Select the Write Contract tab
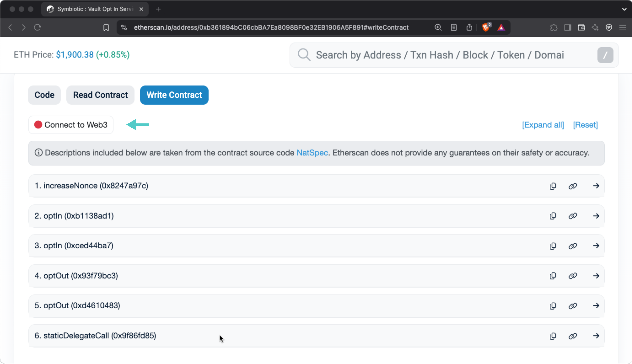Screen dimensions: 632x364 174,95
